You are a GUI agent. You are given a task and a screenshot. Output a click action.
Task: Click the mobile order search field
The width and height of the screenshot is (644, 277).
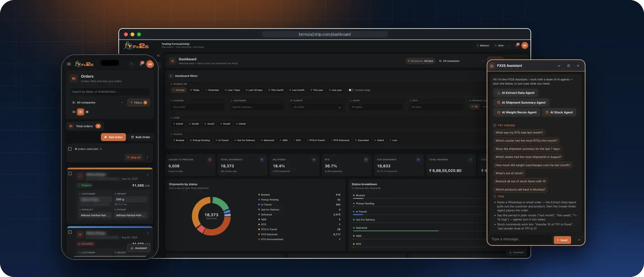(110, 92)
